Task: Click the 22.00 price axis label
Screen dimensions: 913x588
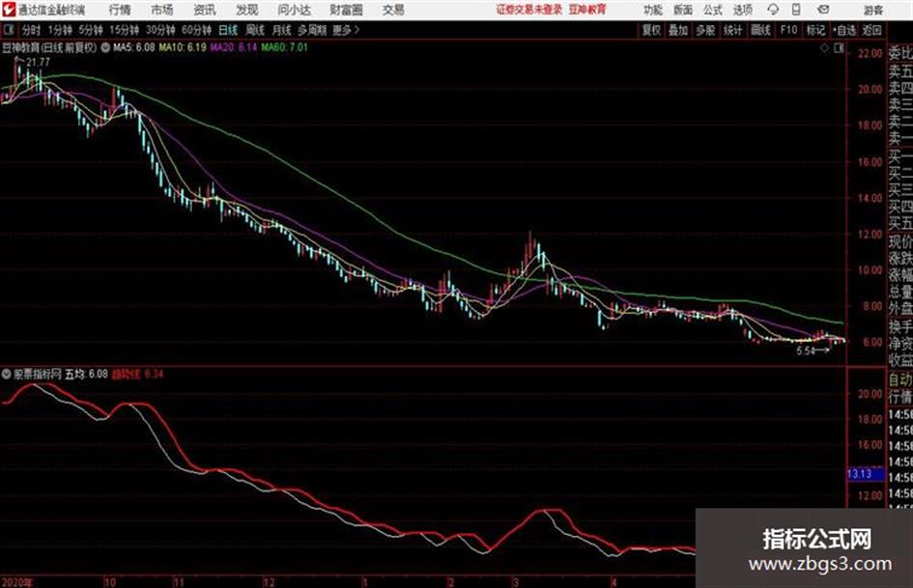Action: coord(870,53)
